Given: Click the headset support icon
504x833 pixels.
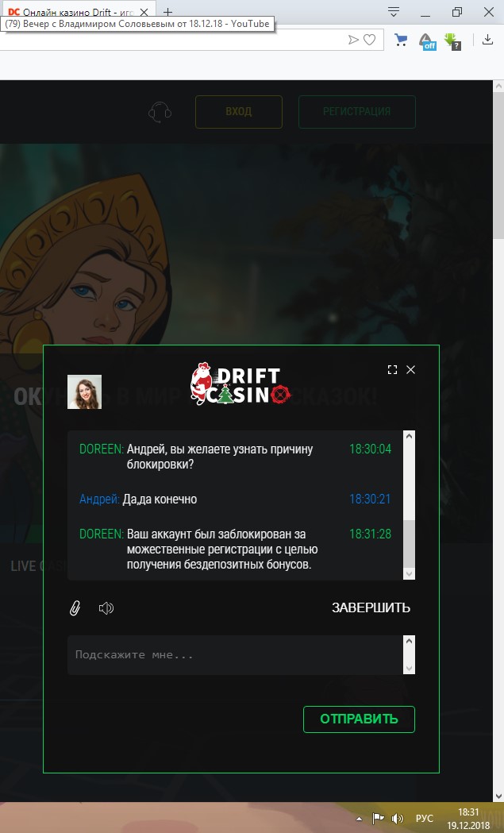Looking at the screenshot, I should click(160, 111).
